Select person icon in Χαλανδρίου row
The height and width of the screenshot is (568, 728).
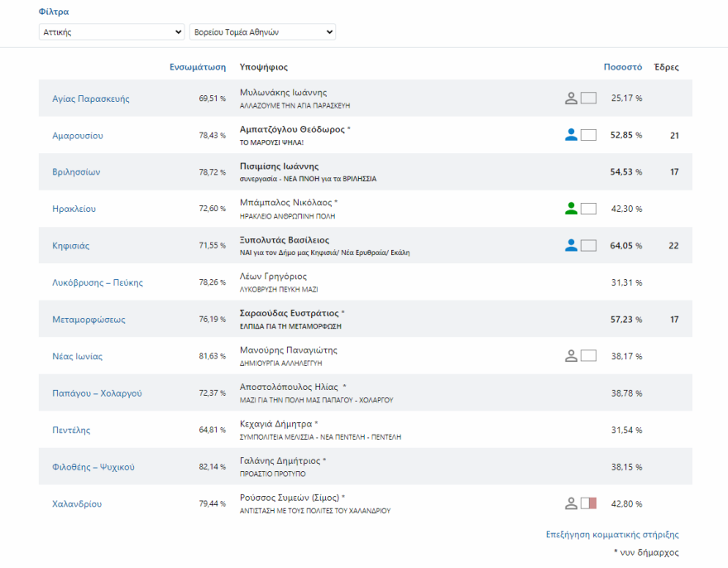571,503
